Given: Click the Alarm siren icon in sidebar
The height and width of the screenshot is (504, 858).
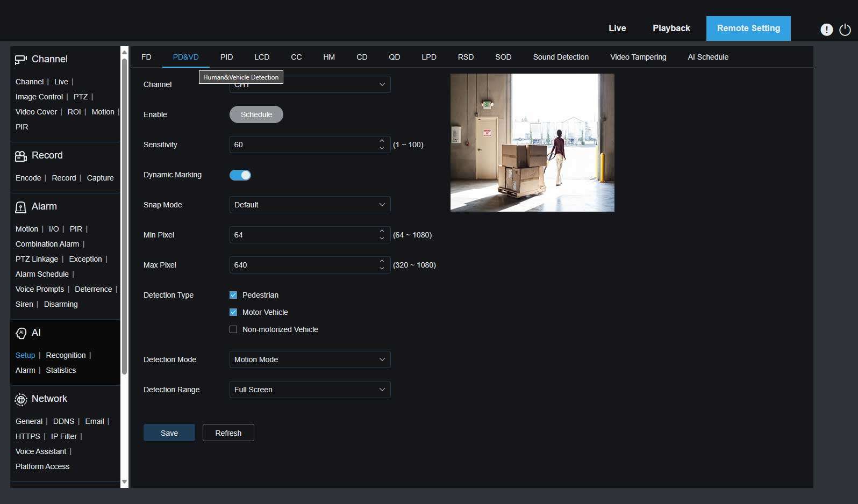Looking at the screenshot, I should (20, 207).
